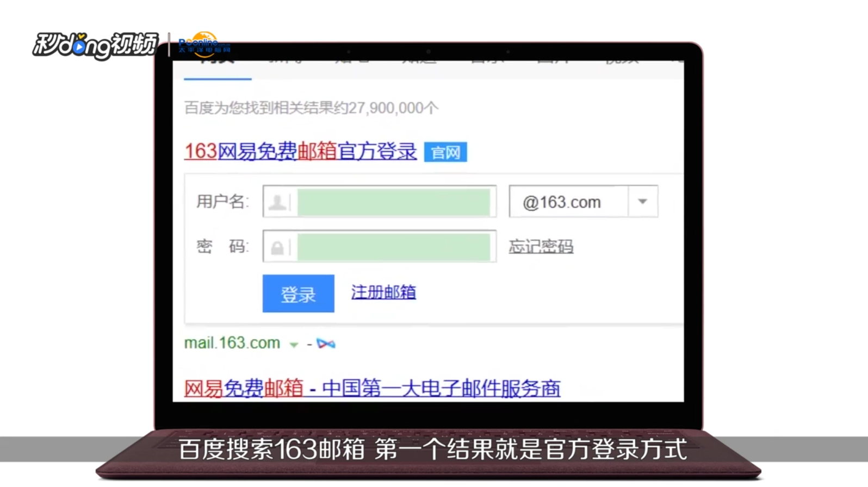Open the 163网易免费邮箱官方登录 result link
This screenshot has height=487, width=868.
coord(301,152)
